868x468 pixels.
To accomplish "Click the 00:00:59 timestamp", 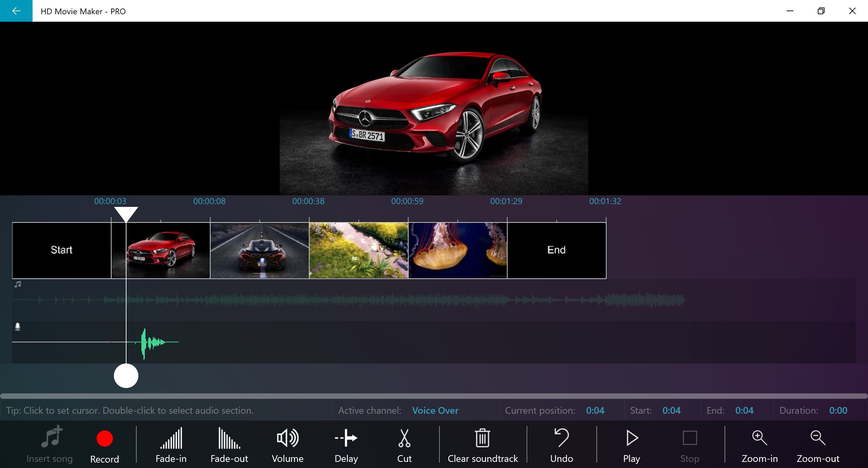I will 407,201.
